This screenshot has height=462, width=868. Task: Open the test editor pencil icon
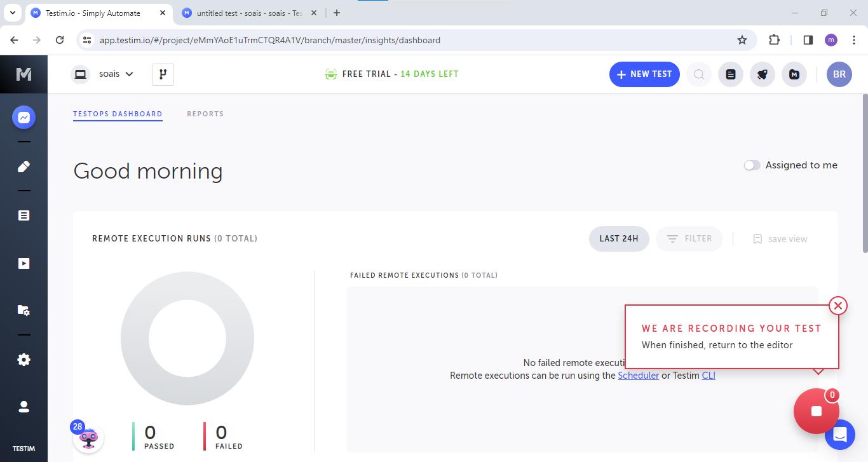(24, 166)
